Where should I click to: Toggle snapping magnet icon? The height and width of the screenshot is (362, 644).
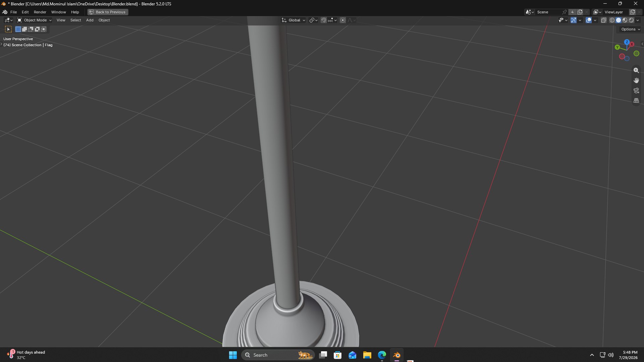pos(324,20)
